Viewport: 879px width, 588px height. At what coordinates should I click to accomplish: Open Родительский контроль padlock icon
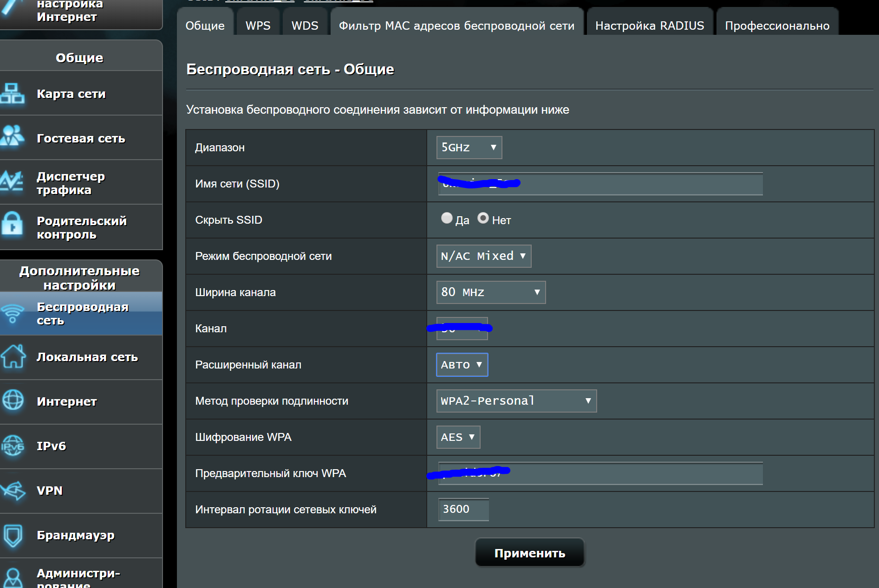(x=13, y=226)
